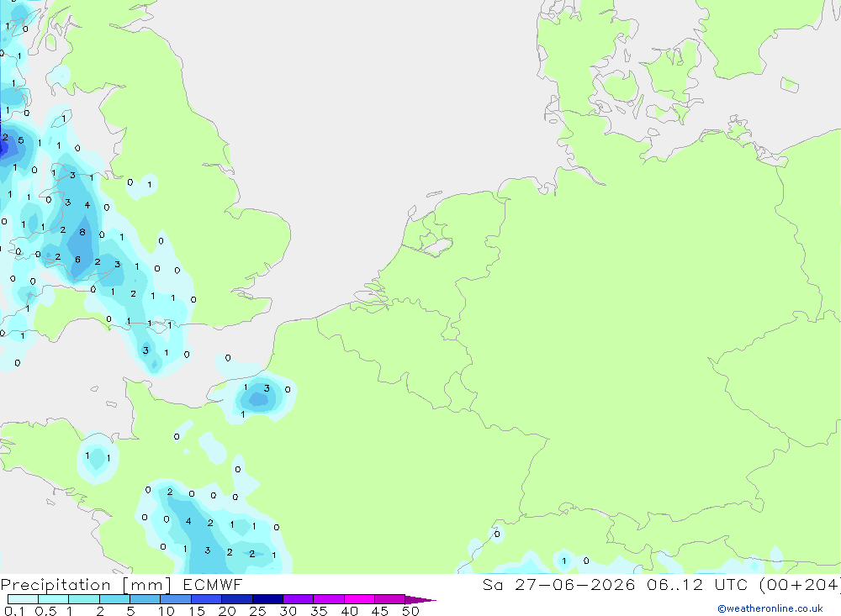Viewport: 841px width, 616px height.
Task: Click the '40' legend scale label
Action: [349, 611]
